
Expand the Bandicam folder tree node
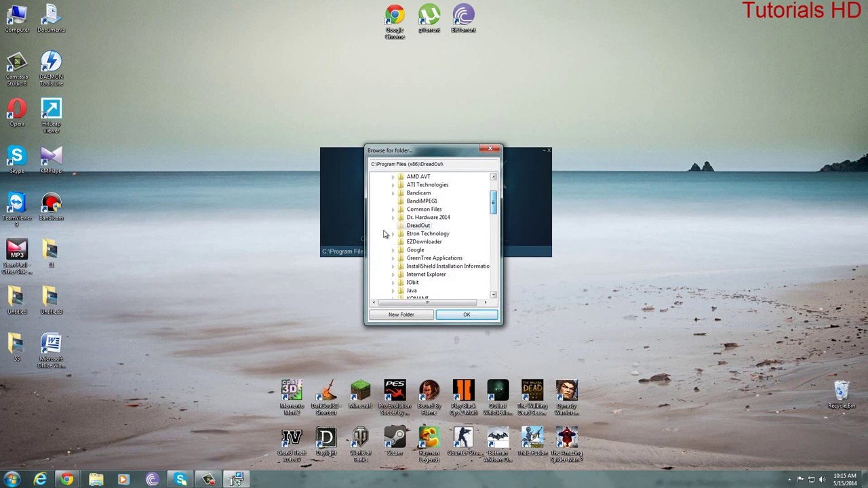point(393,193)
